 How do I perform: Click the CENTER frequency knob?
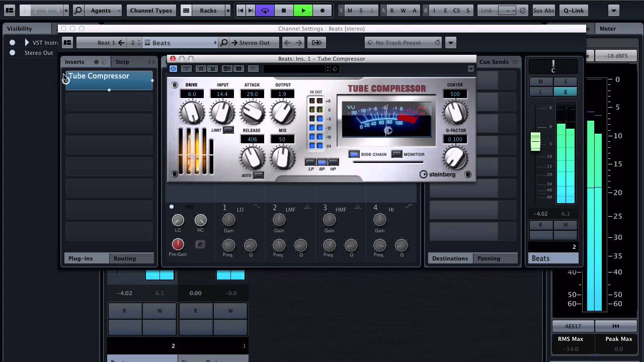click(455, 112)
